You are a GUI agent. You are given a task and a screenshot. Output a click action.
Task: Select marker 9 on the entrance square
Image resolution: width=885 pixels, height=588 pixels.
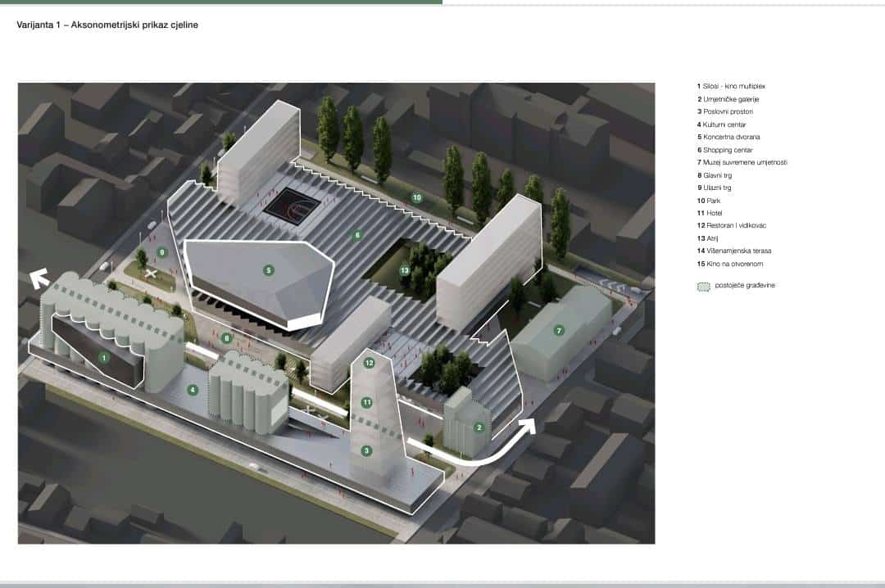162,253
